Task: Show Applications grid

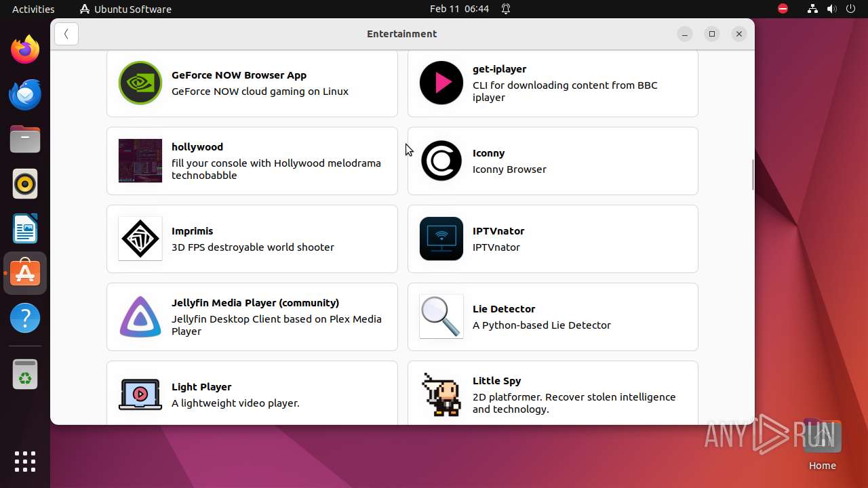Action: coord(25,462)
